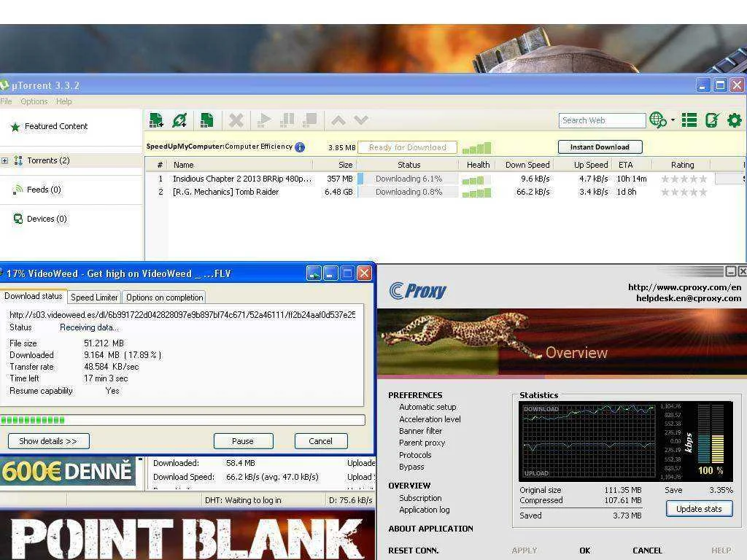Screen dimensions: 747x560
Task: Click the Tomb Raider Downloading 0.8% bar
Action: point(409,192)
